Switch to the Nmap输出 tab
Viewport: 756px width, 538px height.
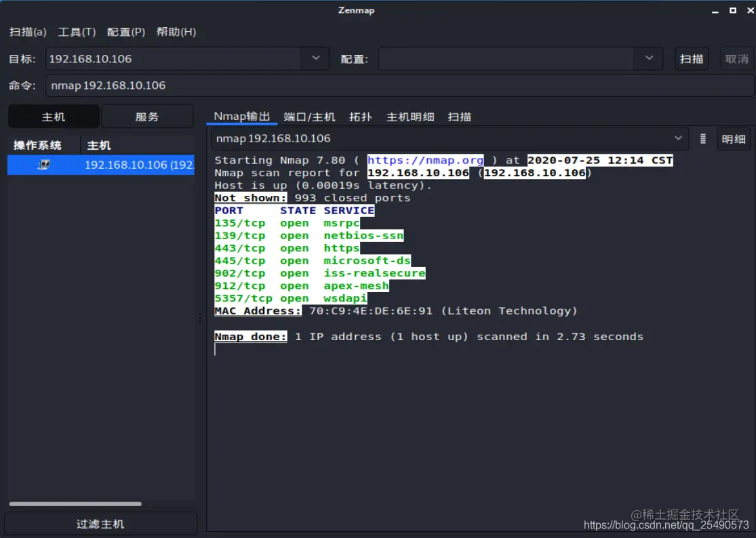click(x=241, y=117)
